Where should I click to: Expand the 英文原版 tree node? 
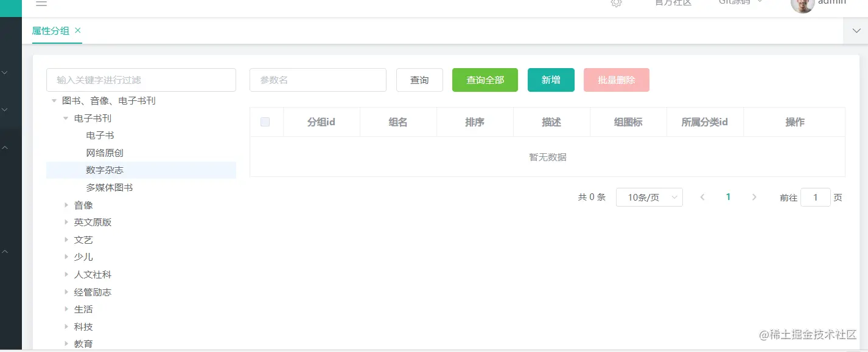coord(66,223)
